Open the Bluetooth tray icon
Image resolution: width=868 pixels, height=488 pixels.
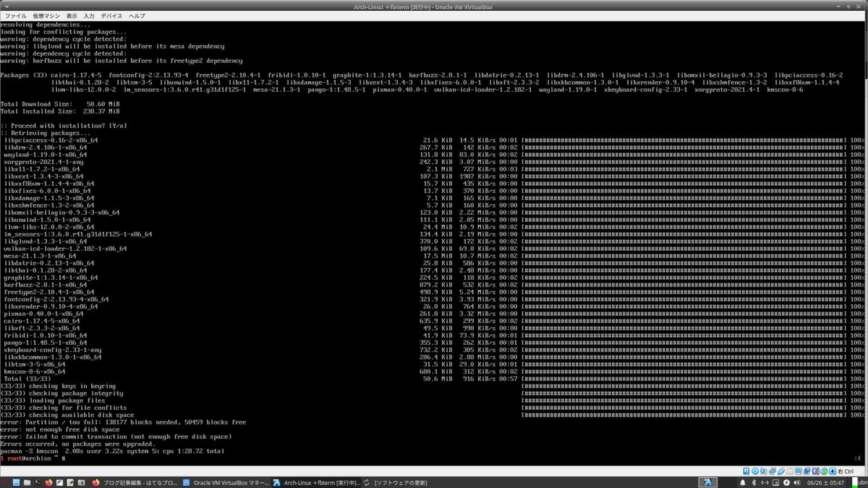754,482
